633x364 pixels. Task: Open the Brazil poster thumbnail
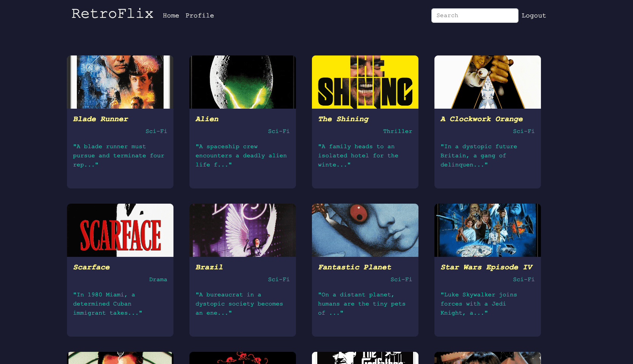[x=242, y=230]
